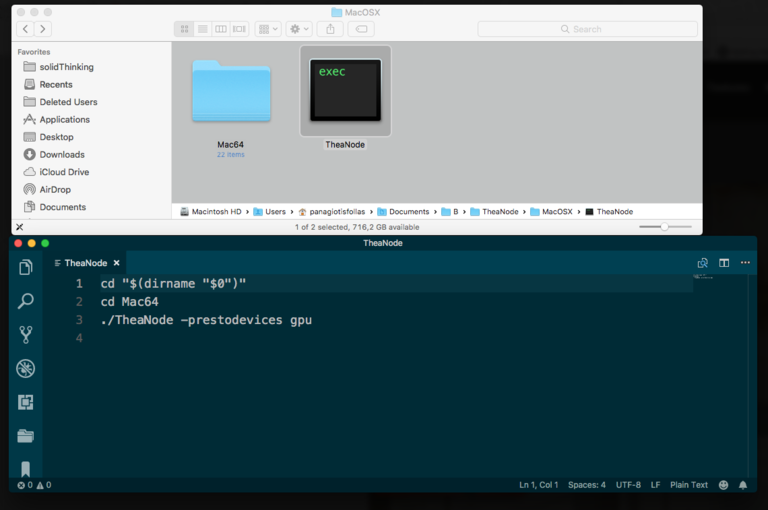Select Downloads in Finder sidebar
The height and width of the screenshot is (510, 768).
[x=62, y=154]
